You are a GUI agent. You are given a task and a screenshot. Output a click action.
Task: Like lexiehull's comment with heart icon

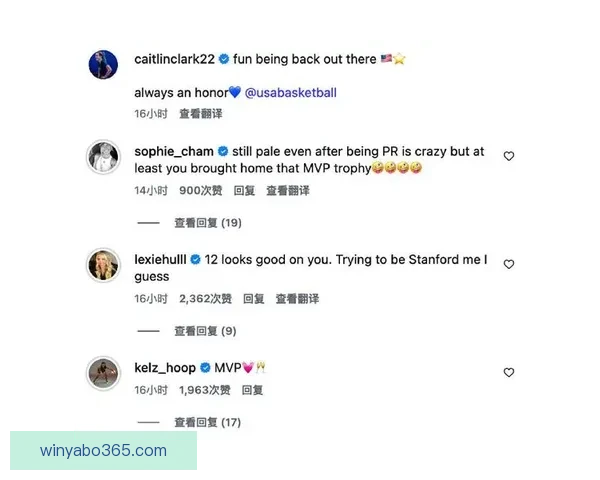[x=509, y=264]
